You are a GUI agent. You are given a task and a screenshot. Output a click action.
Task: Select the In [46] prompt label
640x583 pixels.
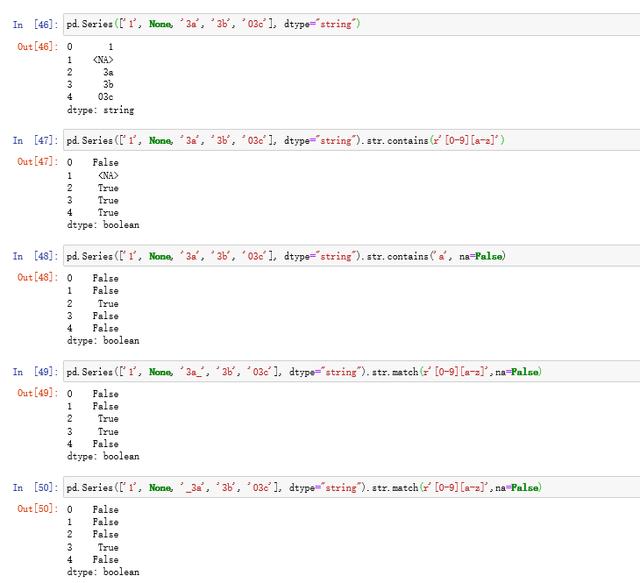[35, 24]
